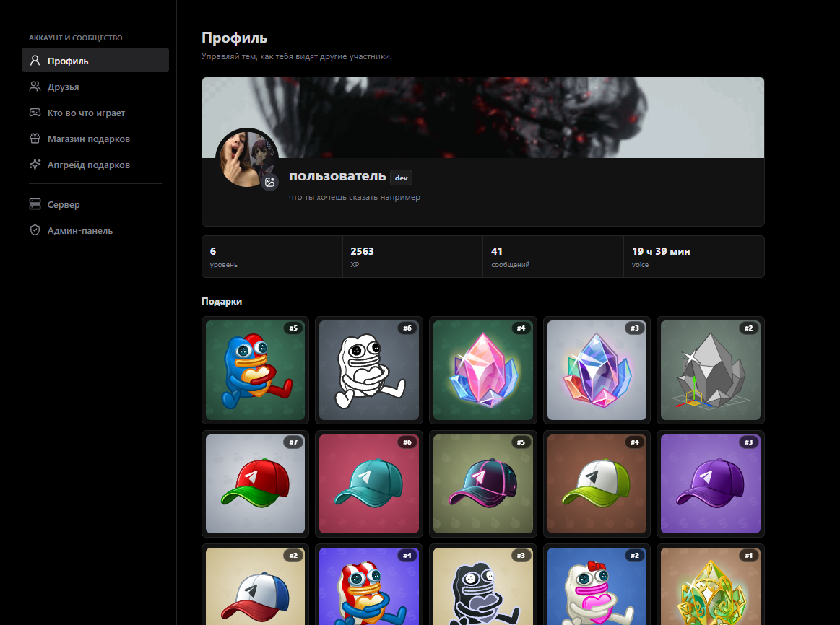Click the gamepad icon for Кто во что играет
Image resolution: width=840 pixels, height=625 pixels.
point(35,113)
